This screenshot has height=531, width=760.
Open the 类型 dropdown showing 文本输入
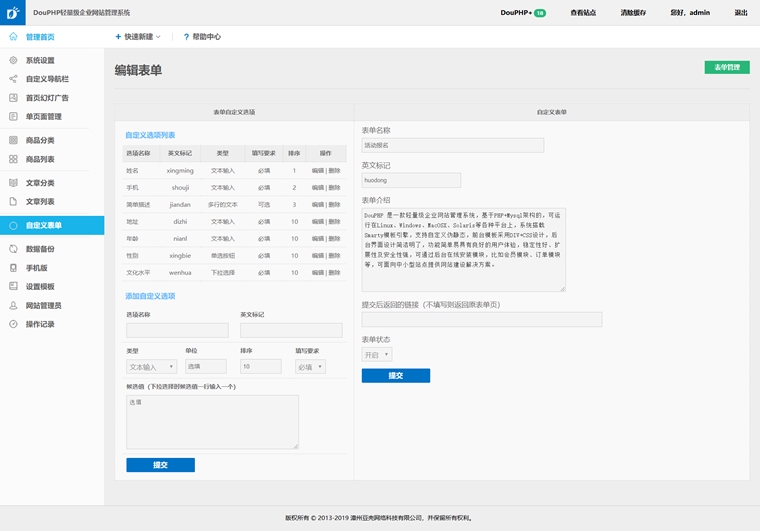pyautogui.click(x=151, y=367)
